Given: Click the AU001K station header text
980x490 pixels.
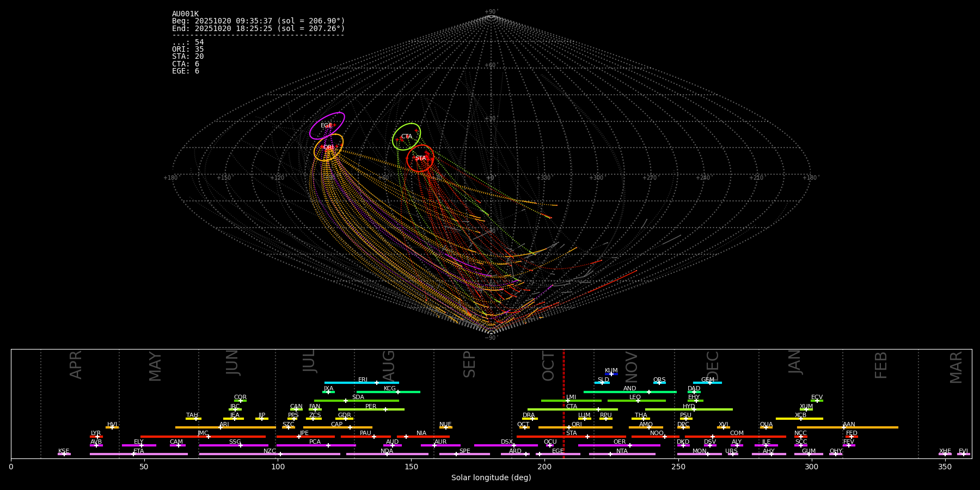Looking at the screenshot, I should click(x=185, y=14).
